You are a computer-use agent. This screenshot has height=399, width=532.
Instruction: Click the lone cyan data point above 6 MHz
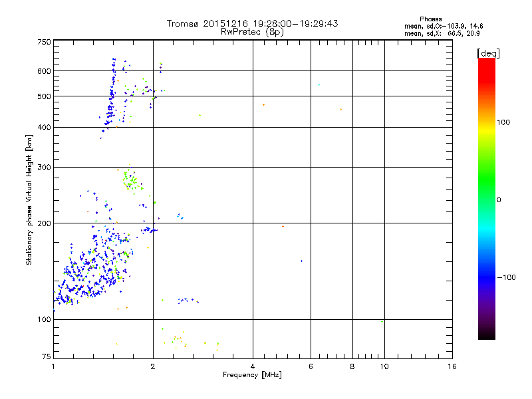pos(319,84)
